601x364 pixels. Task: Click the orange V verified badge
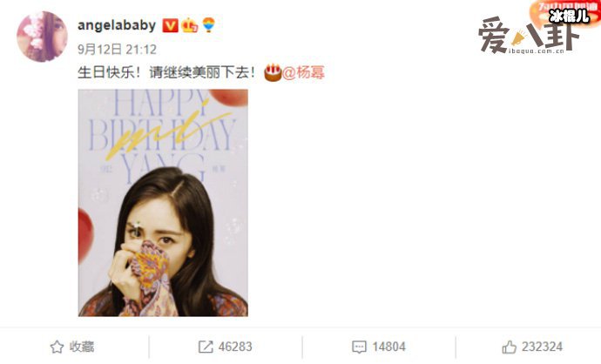pyautogui.click(x=170, y=25)
